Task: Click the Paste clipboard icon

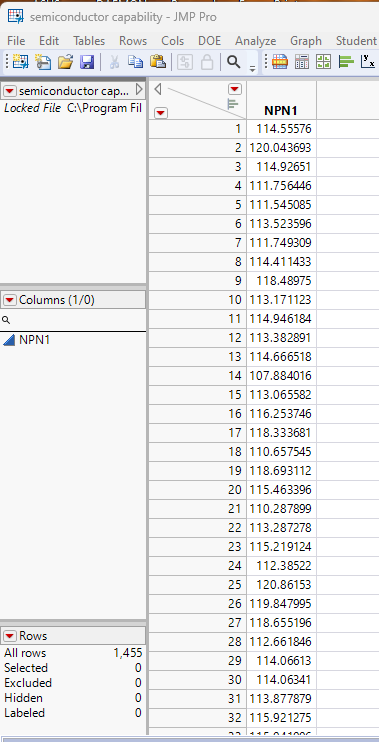Action: click(158, 62)
